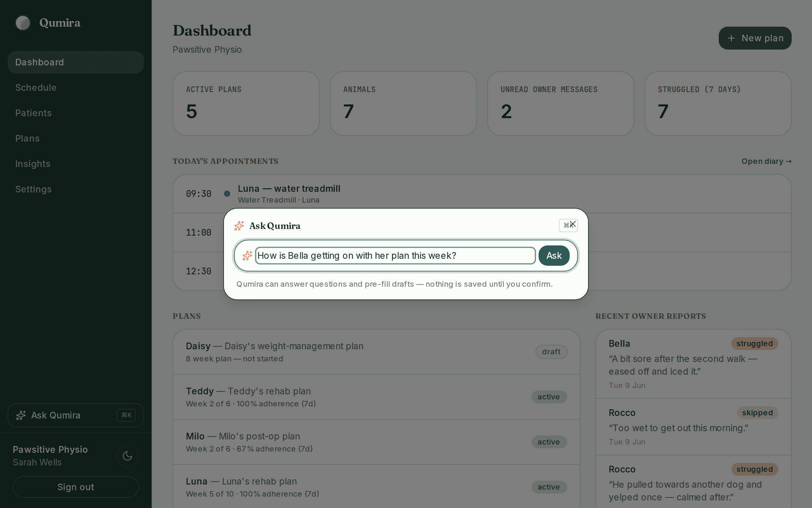Open the Struggled (7 days) card
Image resolution: width=812 pixels, height=508 pixels.
tap(718, 104)
